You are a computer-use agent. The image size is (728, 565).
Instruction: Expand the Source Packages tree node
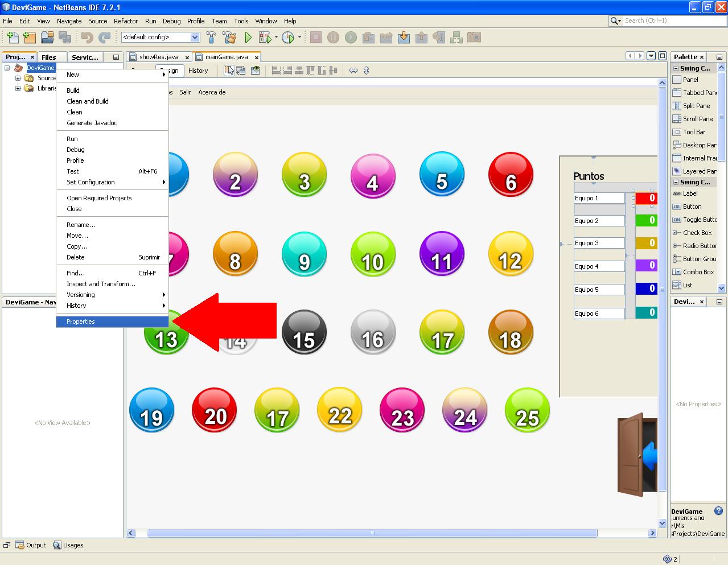tap(18, 78)
